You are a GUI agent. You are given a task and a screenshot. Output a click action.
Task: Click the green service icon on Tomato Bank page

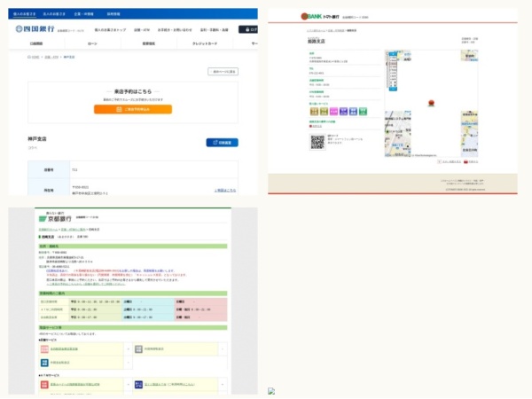363,112
